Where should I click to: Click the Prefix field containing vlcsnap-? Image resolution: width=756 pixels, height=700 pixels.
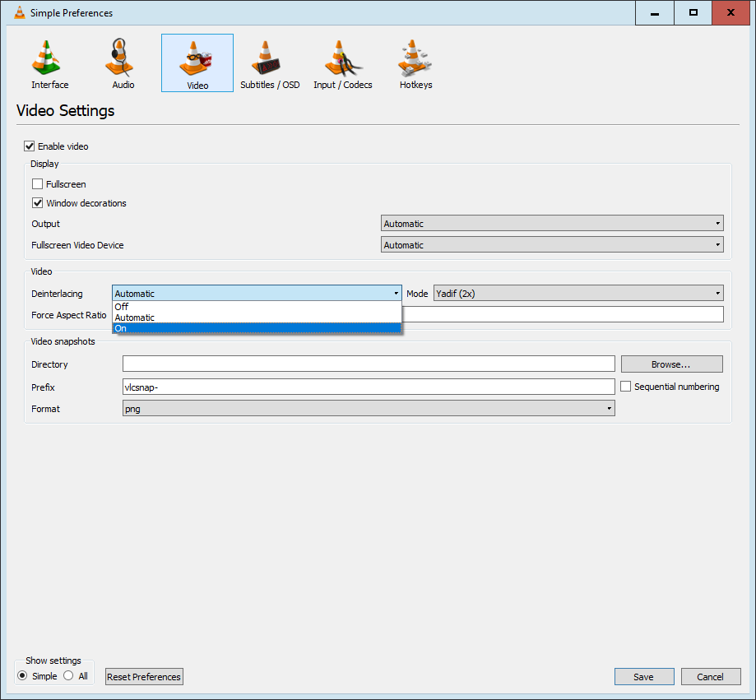[369, 387]
